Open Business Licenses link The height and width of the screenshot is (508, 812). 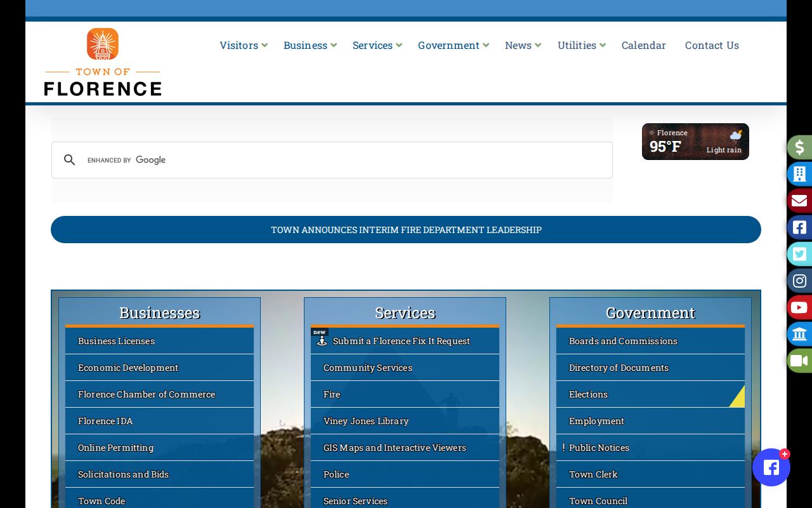click(x=159, y=341)
